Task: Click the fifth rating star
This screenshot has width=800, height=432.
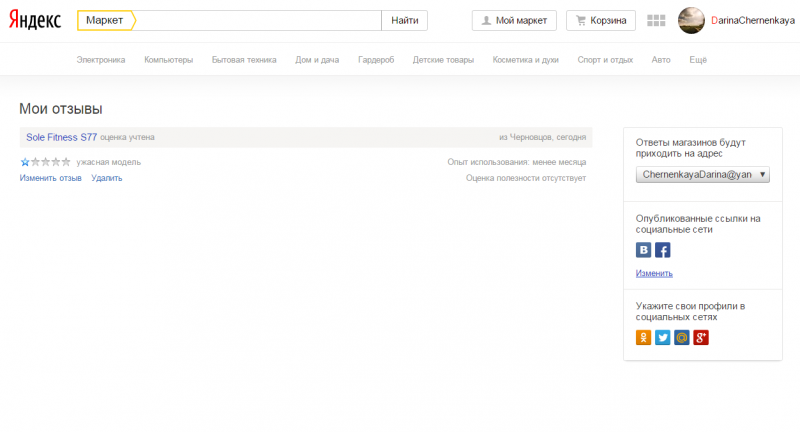Action: click(66, 162)
